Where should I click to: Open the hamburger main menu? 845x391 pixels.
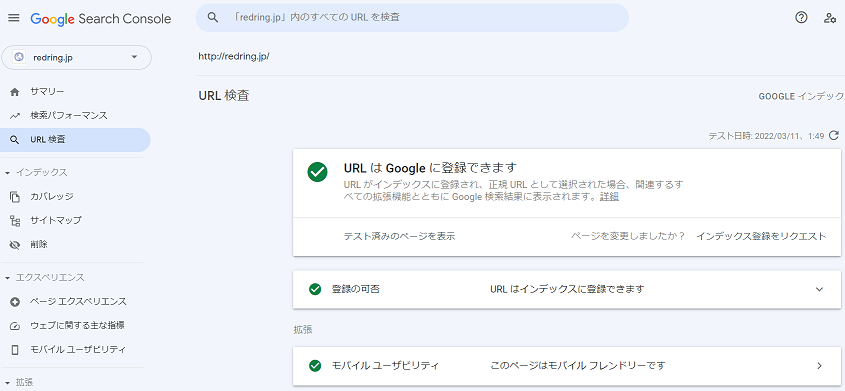tap(14, 18)
